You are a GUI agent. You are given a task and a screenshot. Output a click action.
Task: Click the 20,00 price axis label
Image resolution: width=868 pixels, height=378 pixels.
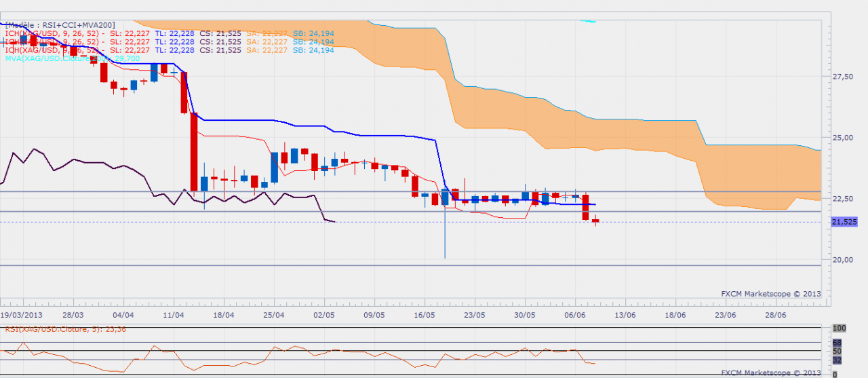pos(843,260)
